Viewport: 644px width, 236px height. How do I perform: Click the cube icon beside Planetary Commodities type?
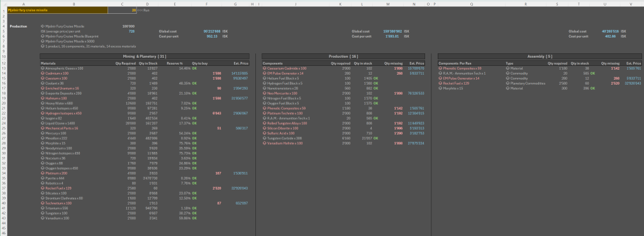(508, 83)
